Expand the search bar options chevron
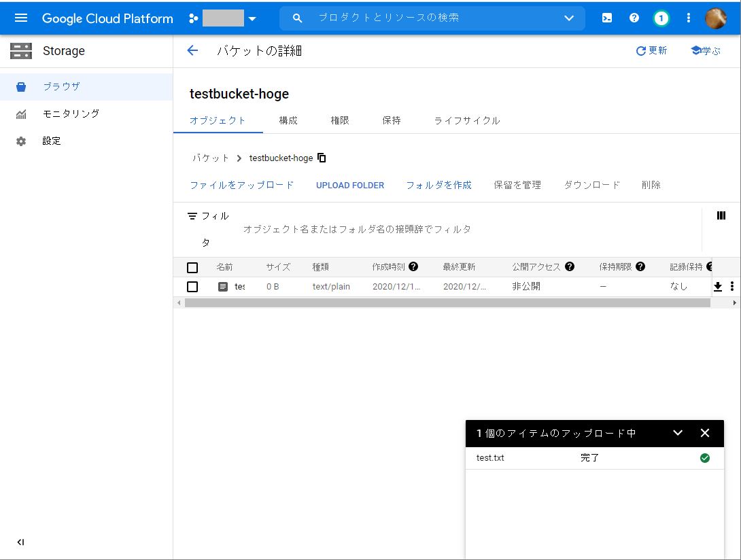 568,18
